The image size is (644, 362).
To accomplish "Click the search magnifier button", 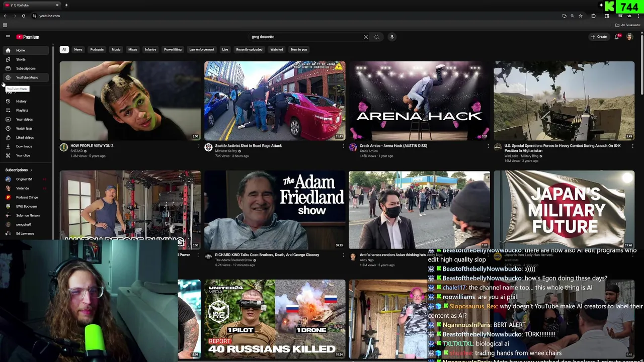I will click(376, 37).
